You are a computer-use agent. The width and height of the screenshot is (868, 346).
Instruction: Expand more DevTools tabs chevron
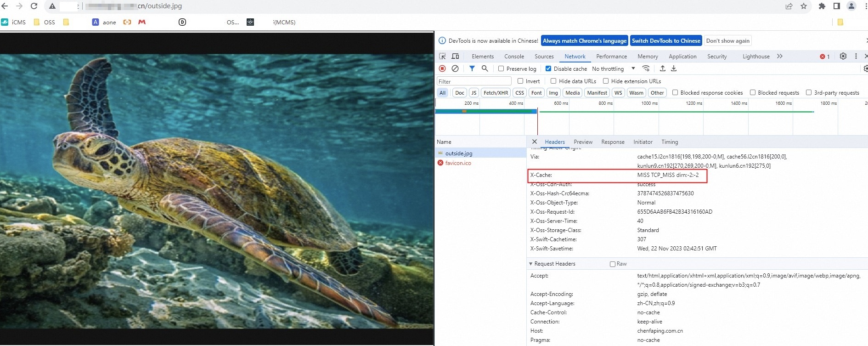tap(780, 56)
